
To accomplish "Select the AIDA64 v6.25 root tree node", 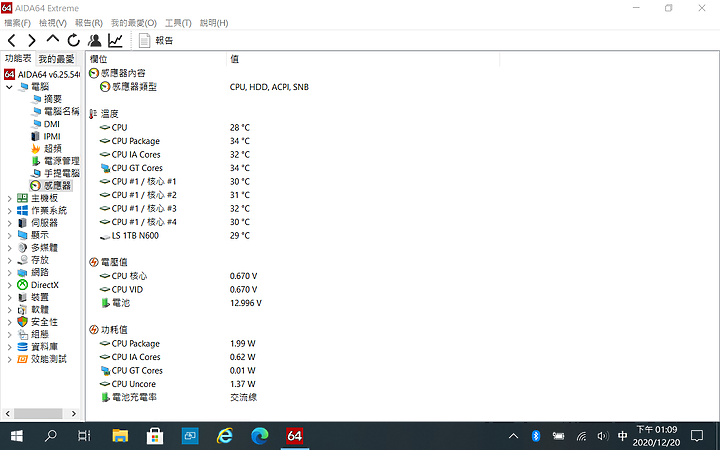I will [42, 74].
